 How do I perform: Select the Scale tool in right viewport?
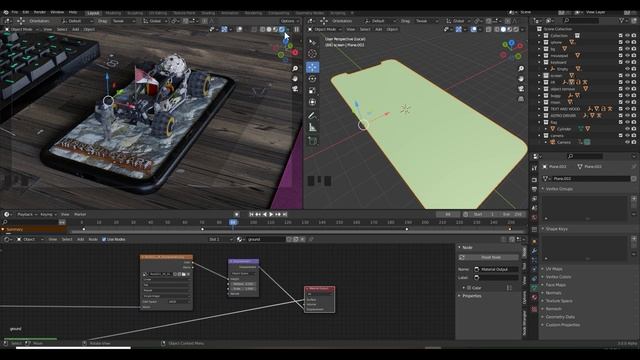click(312, 91)
